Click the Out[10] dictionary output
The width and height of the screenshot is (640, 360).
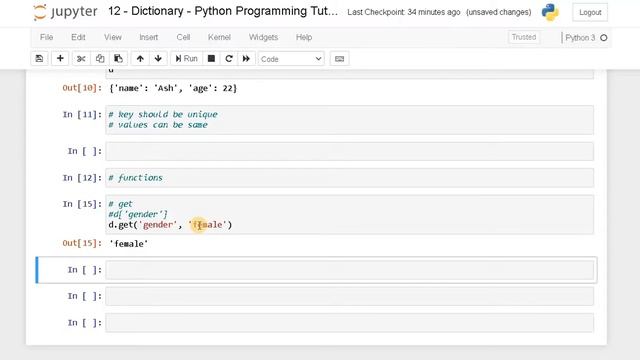click(x=173, y=88)
